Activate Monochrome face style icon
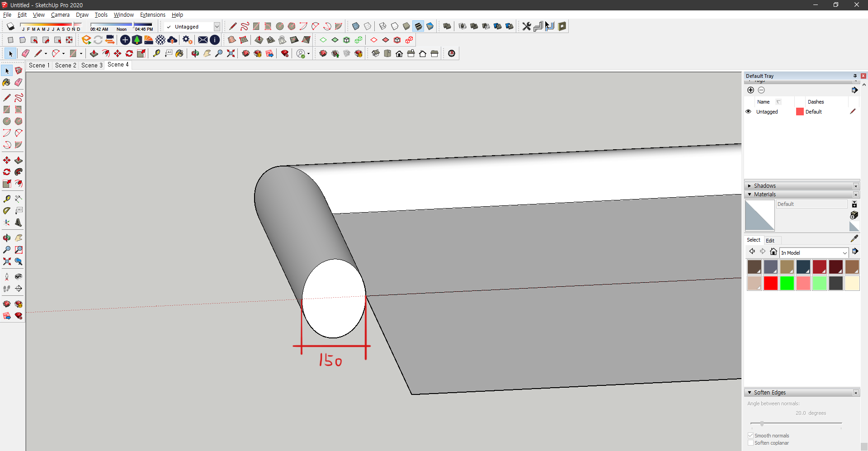 tap(430, 26)
